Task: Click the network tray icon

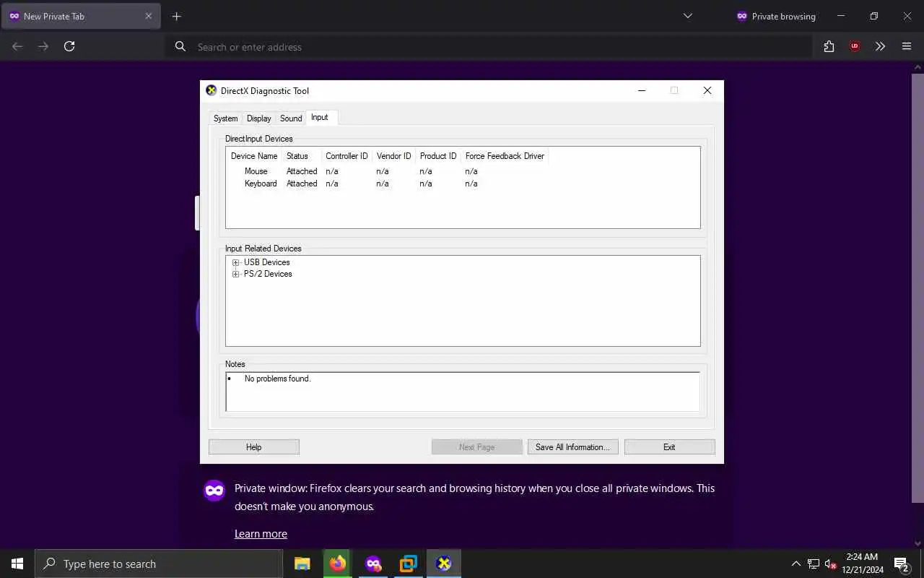Action: (814, 564)
